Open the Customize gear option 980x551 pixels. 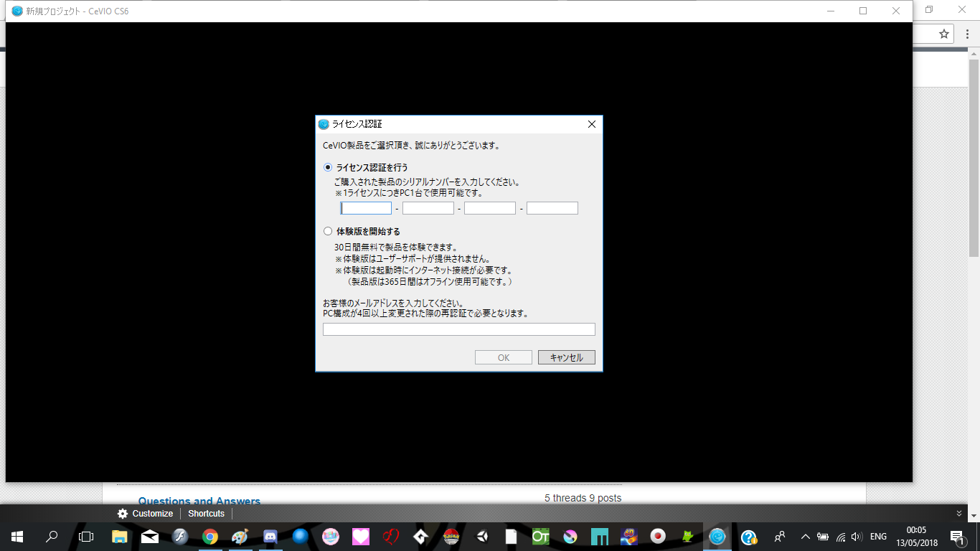(145, 514)
